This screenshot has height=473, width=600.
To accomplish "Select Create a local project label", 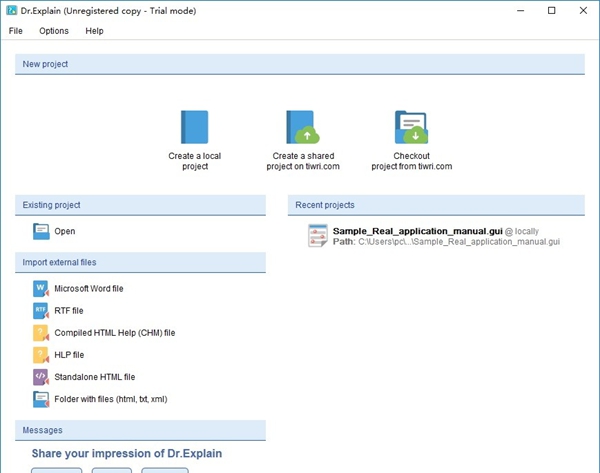I will (x=195, y=161).
